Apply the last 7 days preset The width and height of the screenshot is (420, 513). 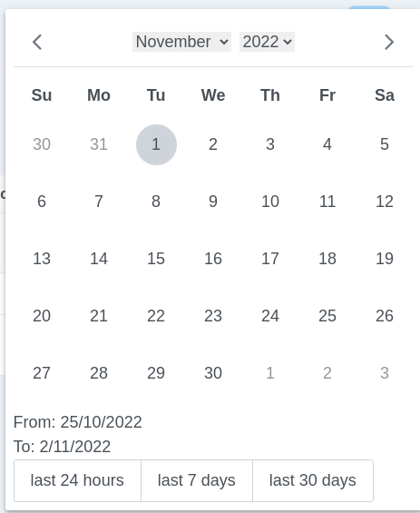coord(197,480)
